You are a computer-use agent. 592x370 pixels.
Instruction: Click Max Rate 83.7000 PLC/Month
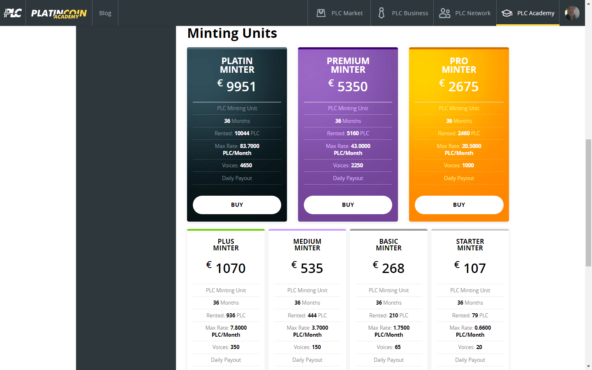coord(237,150)
